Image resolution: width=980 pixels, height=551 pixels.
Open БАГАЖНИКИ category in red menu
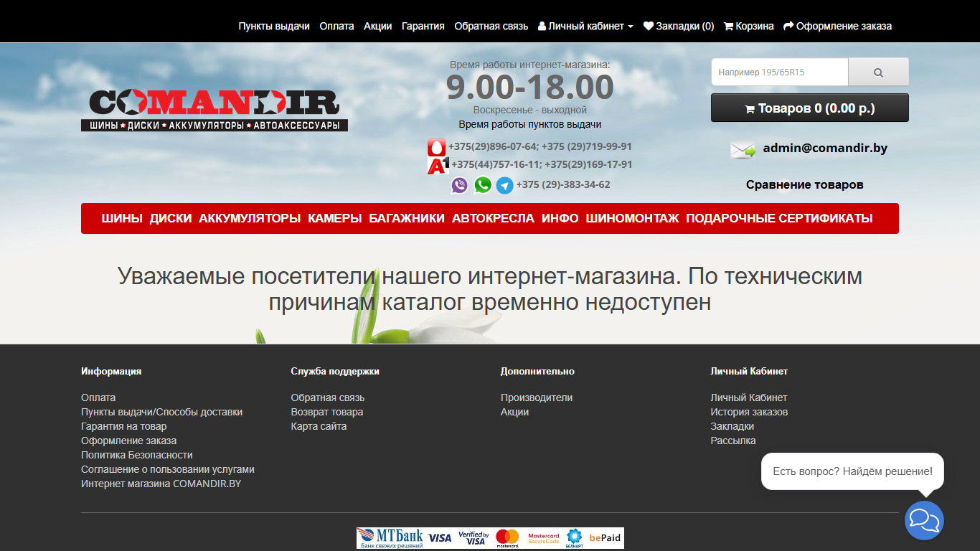tap(407, 218)
